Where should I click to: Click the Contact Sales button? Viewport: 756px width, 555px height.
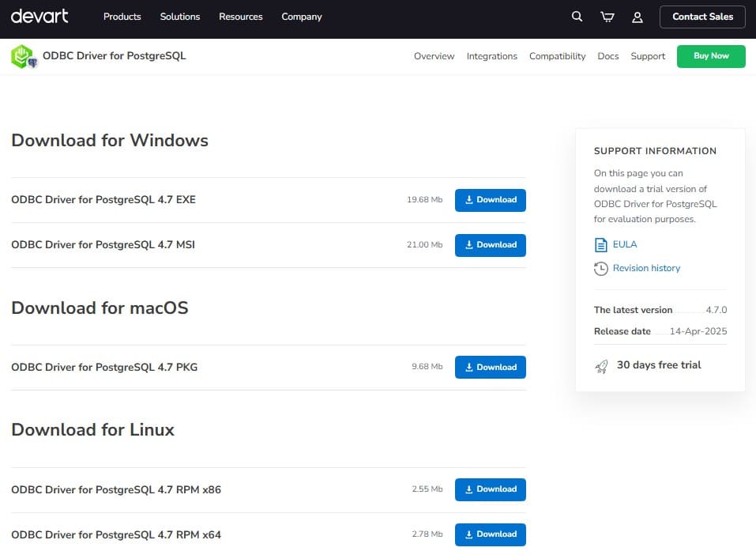(702, 17)
